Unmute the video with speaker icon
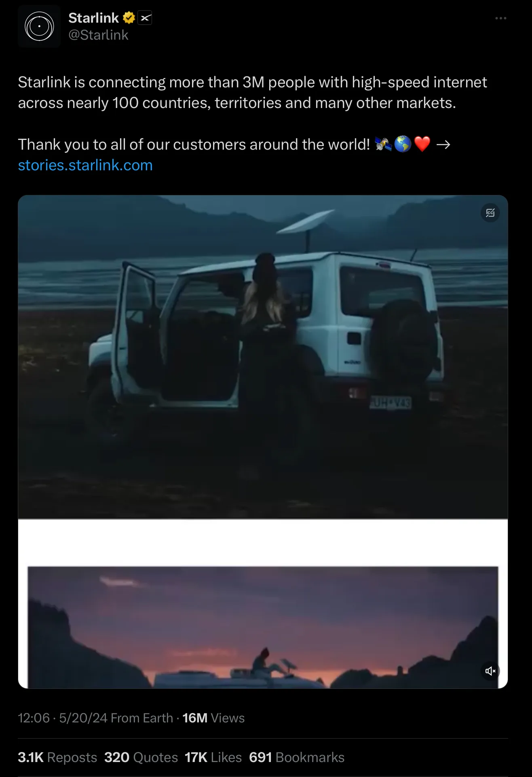The width and height of the screenshot is (532, 777). click(x=490, y=671)
